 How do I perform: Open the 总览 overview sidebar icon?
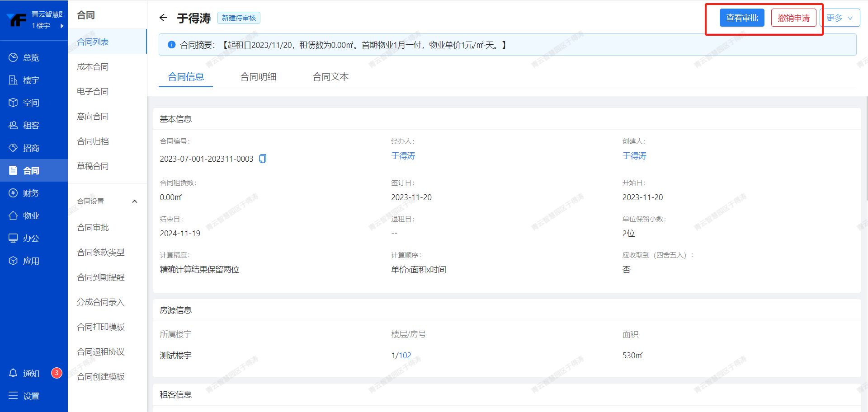pos(13,57)
